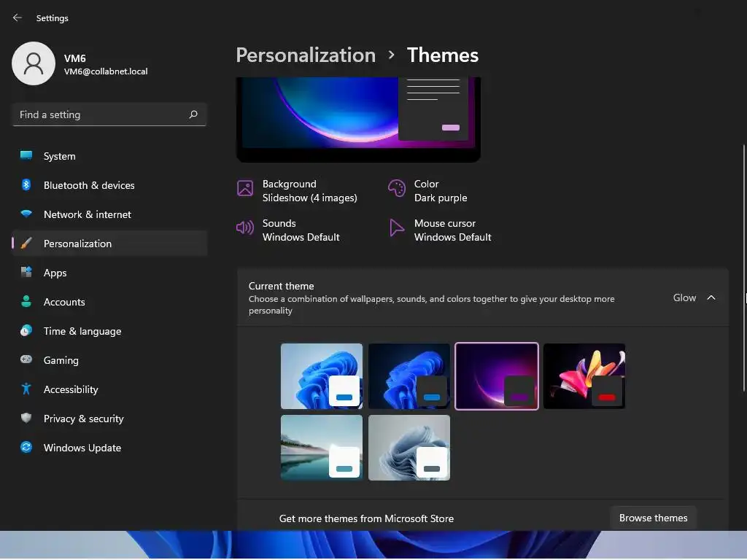This screenshot has width=747, height=560.
Task: Click 'Get more themes from Microsoft Store' text
Action: 366,518
